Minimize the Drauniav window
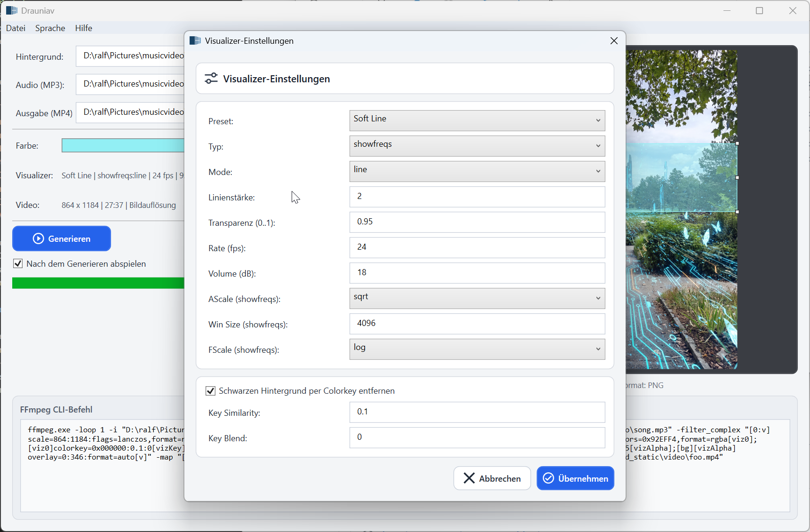 pos(727,11)
